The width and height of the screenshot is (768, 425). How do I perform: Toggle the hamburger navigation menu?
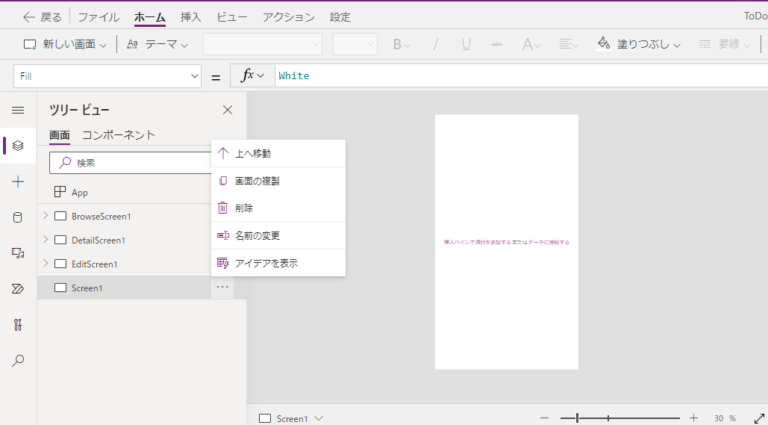[18, 110]
